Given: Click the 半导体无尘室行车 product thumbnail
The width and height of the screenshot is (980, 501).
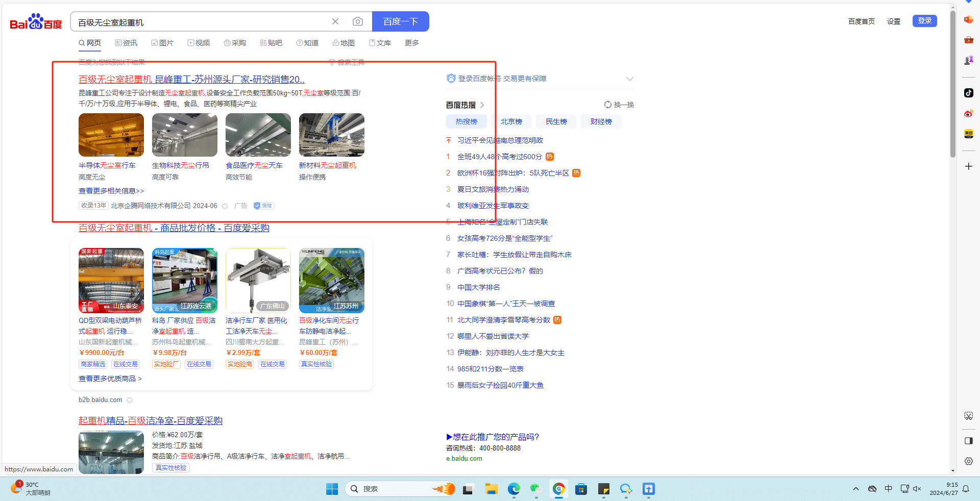Looking at the screenshot, I should point(111,135).
